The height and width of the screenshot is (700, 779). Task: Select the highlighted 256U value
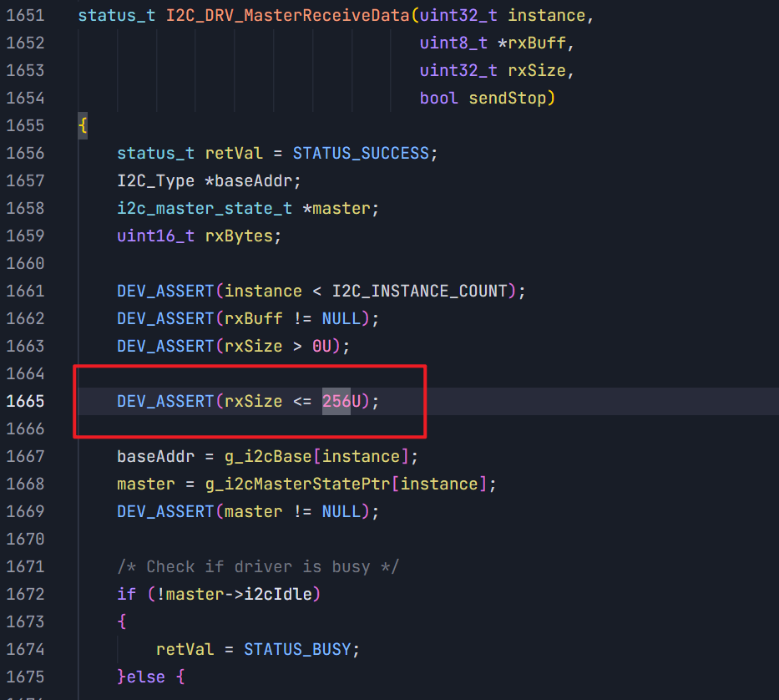click(341, 401)
